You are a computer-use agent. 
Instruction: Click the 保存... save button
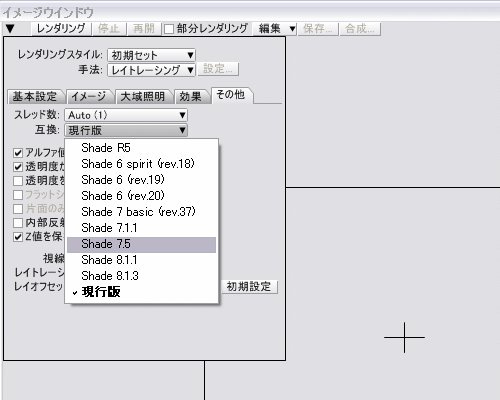[x=317, y=29]
